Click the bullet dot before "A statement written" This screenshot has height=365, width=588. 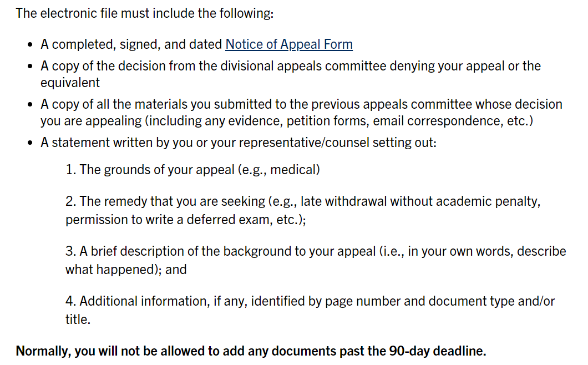pos(30,143)
